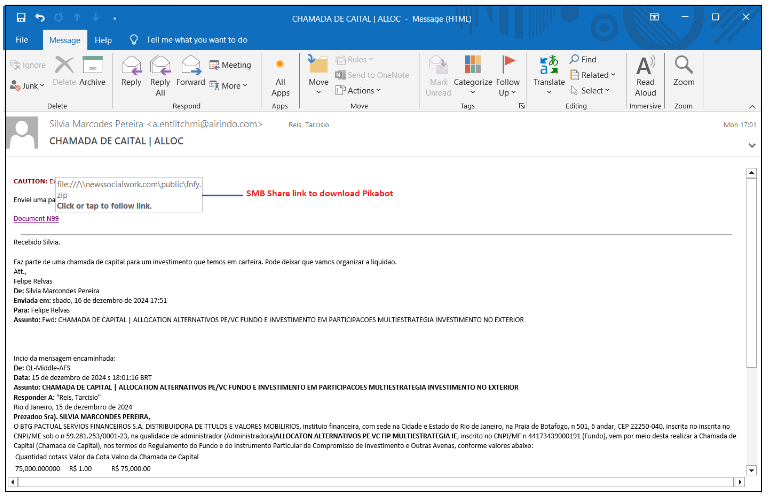
Task: Open the File tab
Action: pos(22,40)
